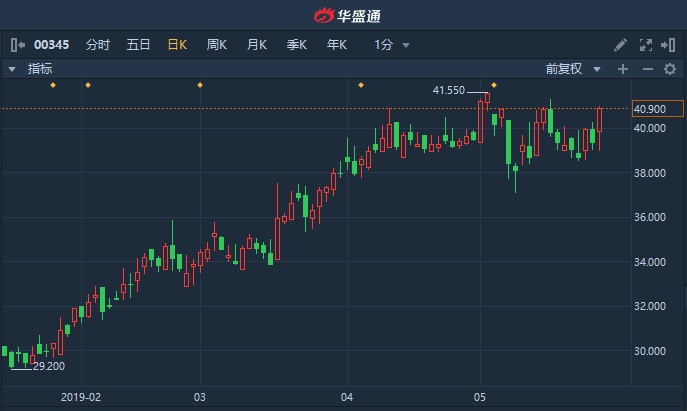Click the first orange event marker at far left
The image size is (687, 411).
[x=53, y=85]
